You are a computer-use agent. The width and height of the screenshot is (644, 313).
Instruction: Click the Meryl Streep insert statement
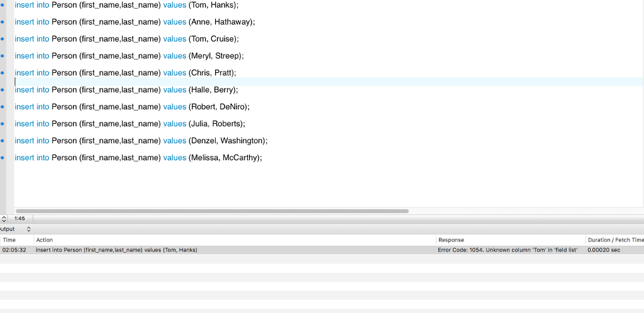[x=130, y=56]
